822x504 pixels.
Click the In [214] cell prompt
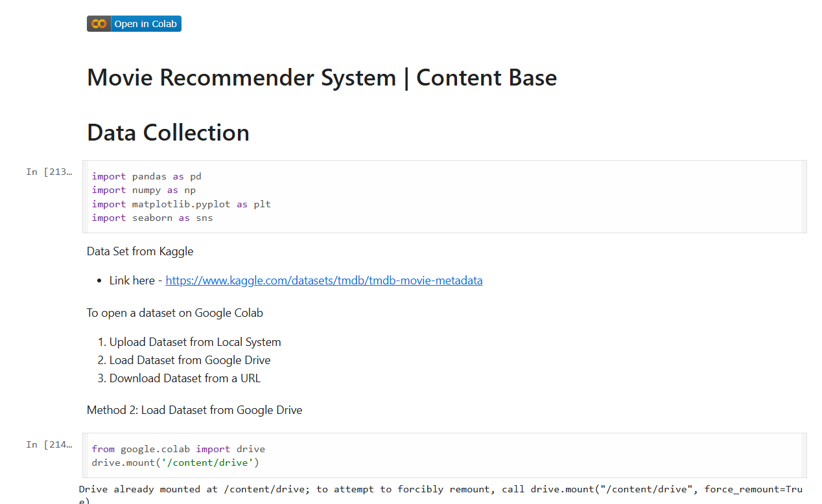pos(49,444)
